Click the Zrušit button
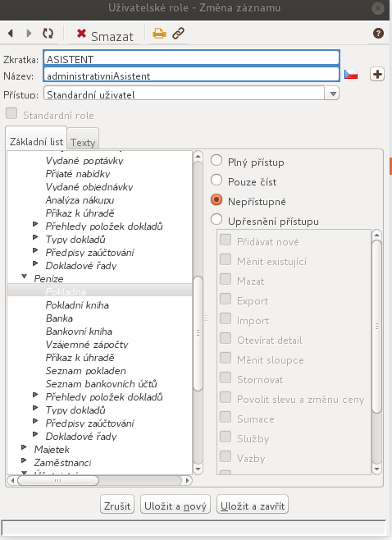Screen dimensions: 392x540 point(117,505)
